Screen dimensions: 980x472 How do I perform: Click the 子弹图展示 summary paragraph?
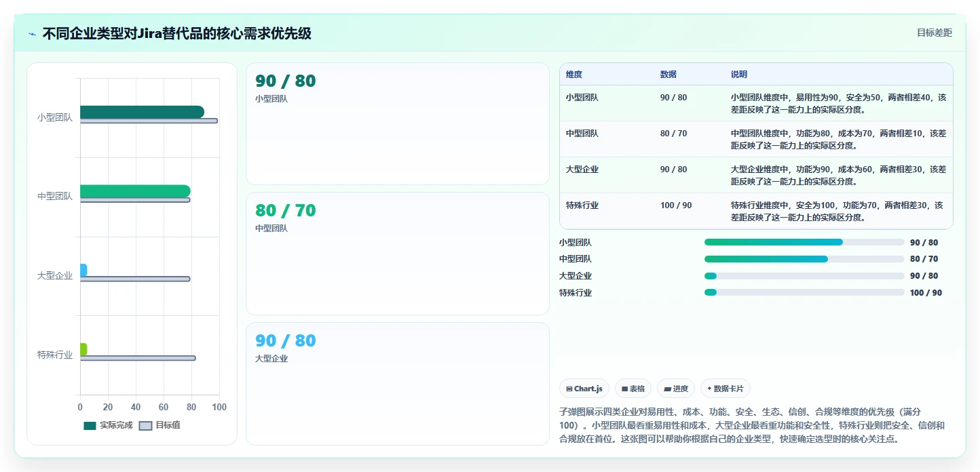tap(752, 425)
